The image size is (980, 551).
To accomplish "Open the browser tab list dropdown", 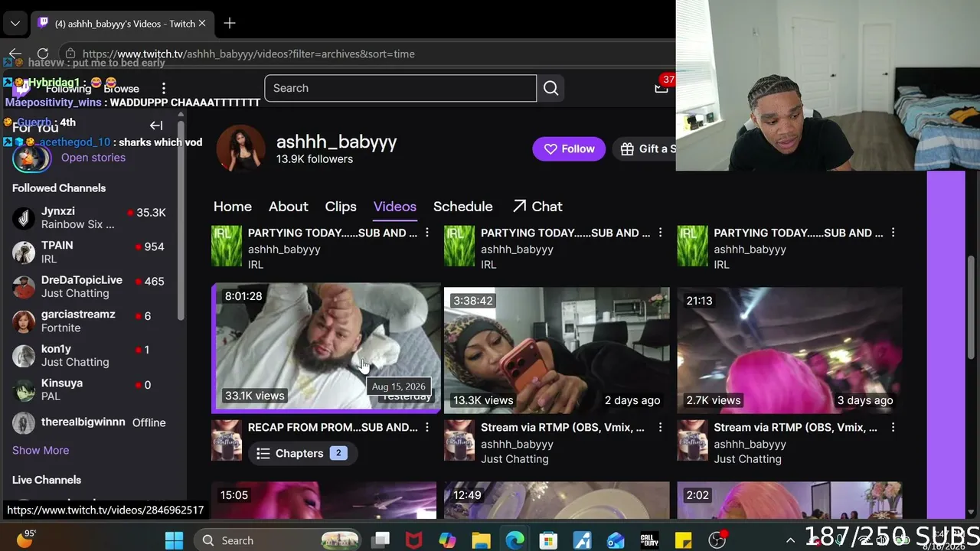I will [x=15, y=24].
